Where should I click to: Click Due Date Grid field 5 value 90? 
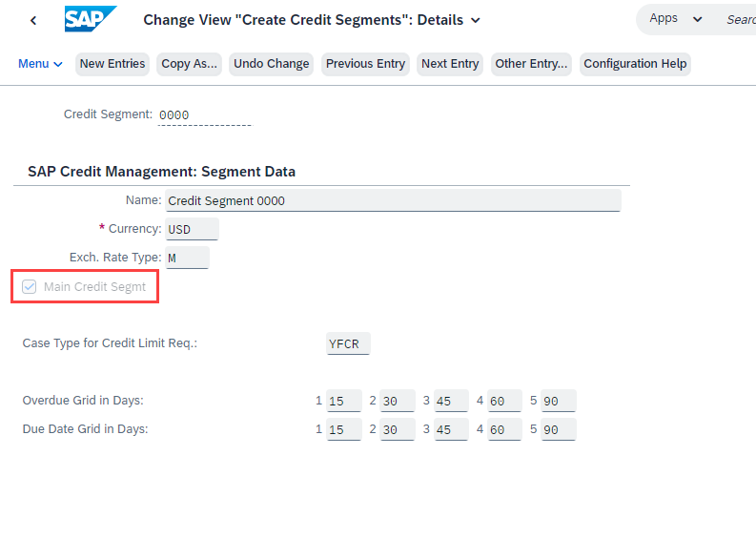click(559, 429)
